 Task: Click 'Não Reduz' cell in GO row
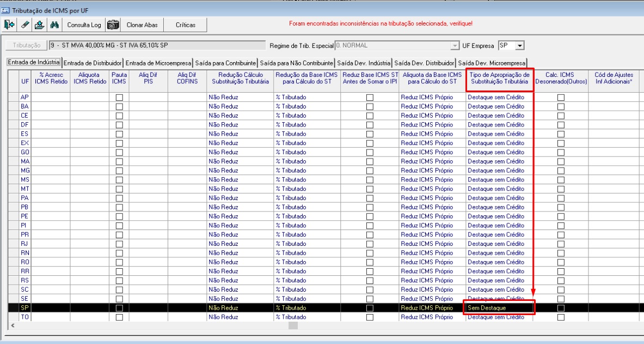(x=240, y=152)
